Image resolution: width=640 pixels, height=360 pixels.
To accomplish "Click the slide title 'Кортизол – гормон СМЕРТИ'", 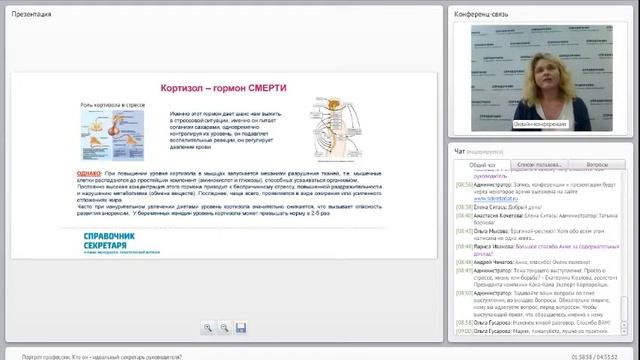I will (x=223, y=88).
